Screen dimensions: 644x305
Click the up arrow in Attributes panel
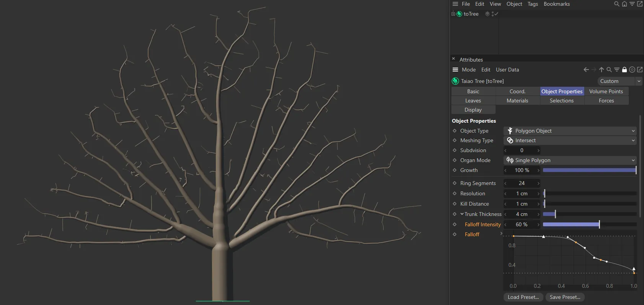point(602,70)
